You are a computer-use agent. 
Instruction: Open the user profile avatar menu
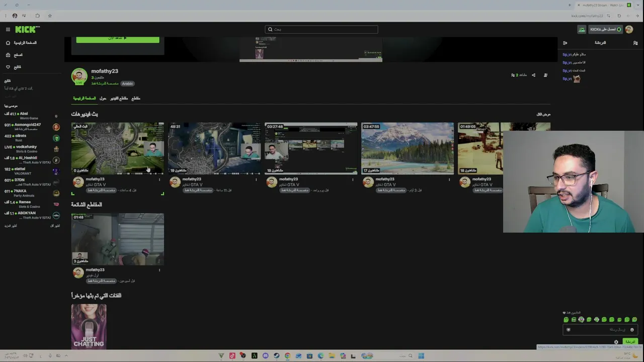pos(629,30)
